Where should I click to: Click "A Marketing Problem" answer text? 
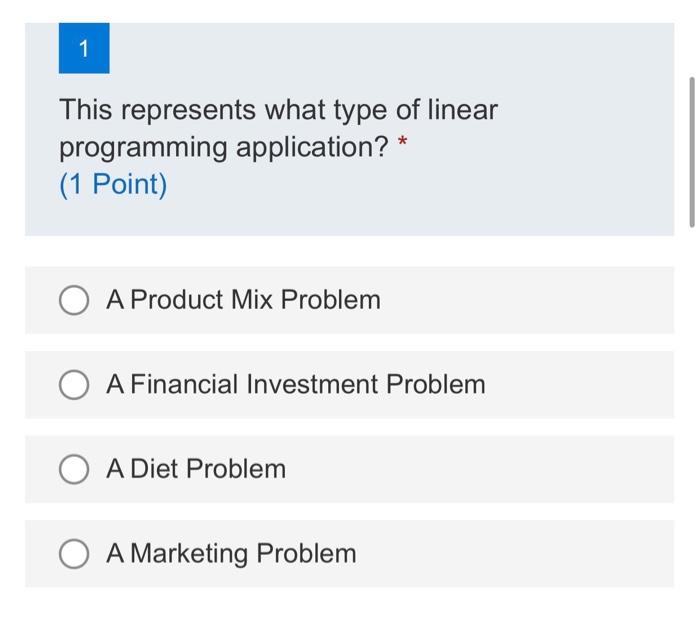click(x=231, y=554)
